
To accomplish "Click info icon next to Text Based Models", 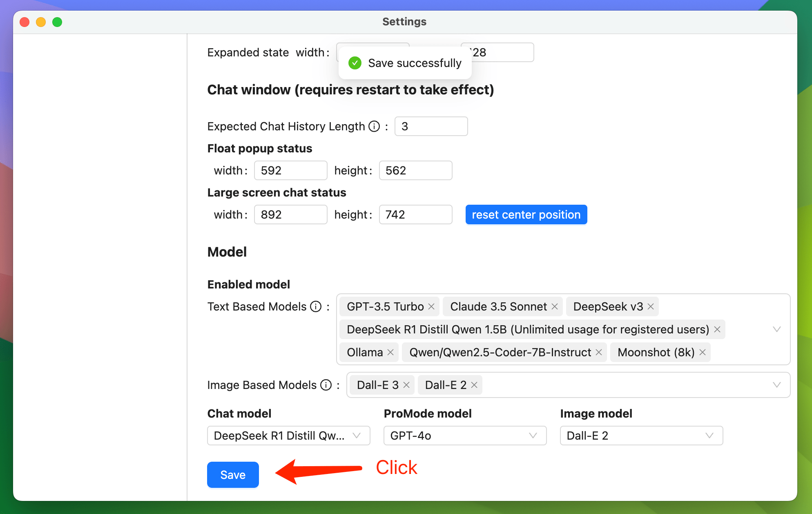I will click(316, 306).
